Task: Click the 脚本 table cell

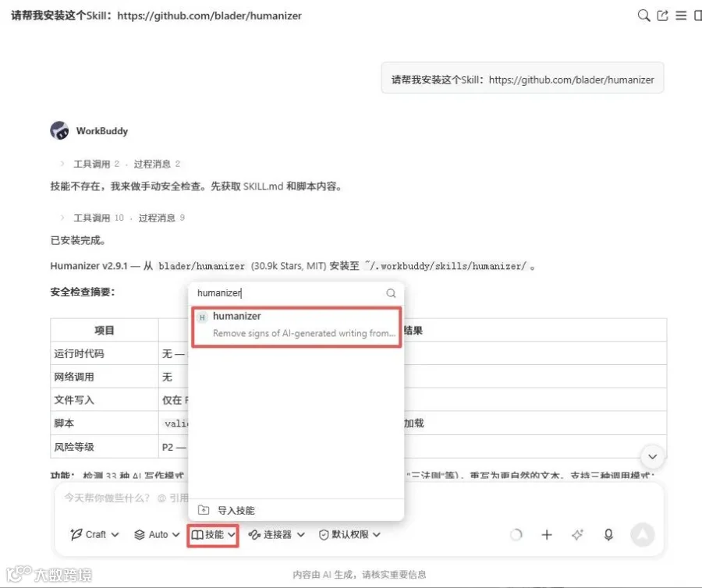Action: click(105, 423)
